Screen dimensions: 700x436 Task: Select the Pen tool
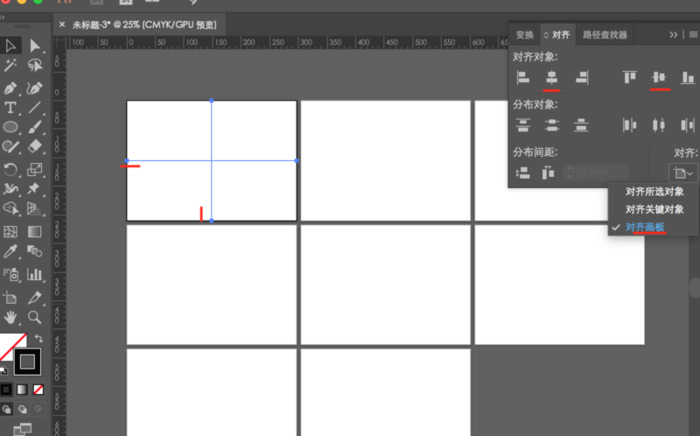click(11, 88)
